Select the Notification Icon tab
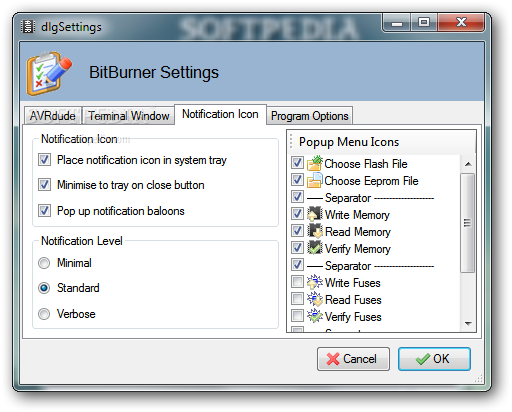Image resolution: width=512 pixels, height=412 pixels. click(220, 114)
